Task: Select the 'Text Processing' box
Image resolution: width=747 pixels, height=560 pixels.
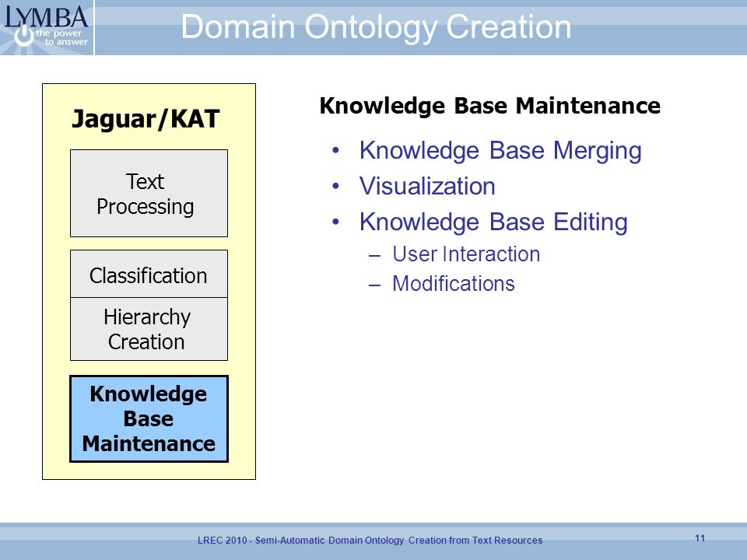Action: [x=149, y=194]
